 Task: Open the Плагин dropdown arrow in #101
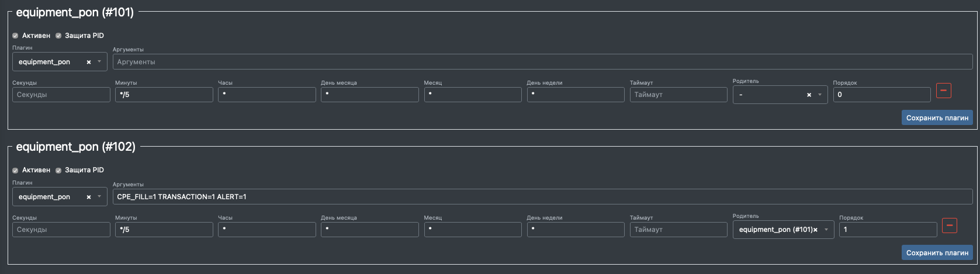(99, 62)
